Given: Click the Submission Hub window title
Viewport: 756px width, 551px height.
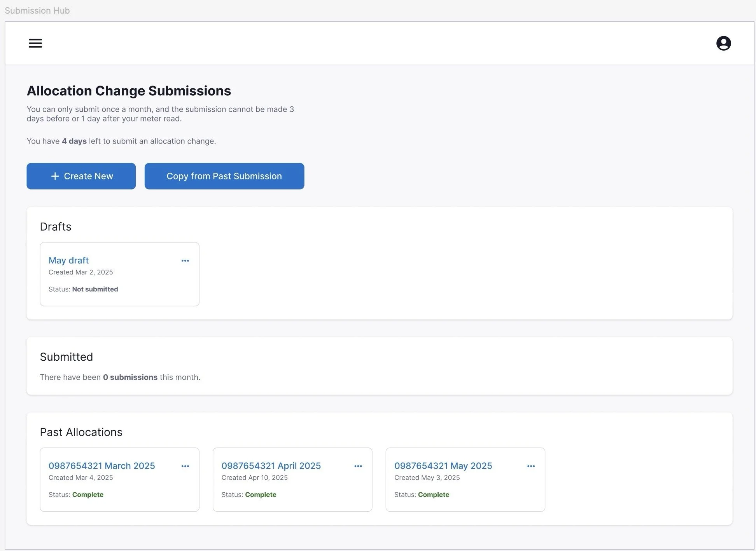Looking at the screenshot, I should (37, 11).
